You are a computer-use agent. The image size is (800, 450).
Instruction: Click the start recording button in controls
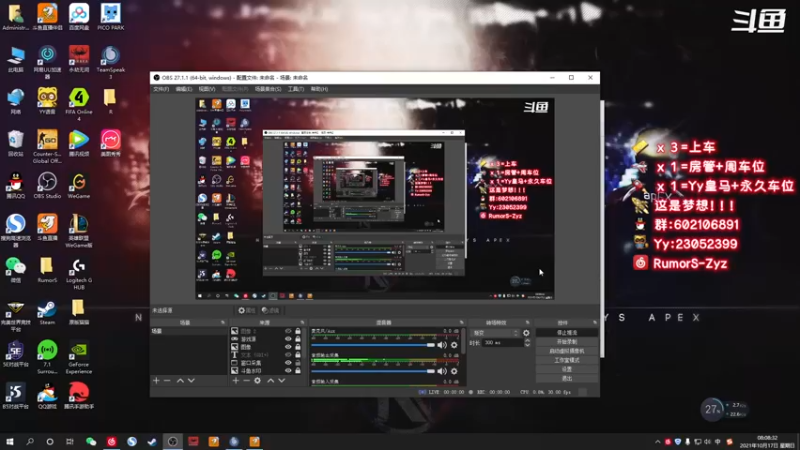pos(567,342)
